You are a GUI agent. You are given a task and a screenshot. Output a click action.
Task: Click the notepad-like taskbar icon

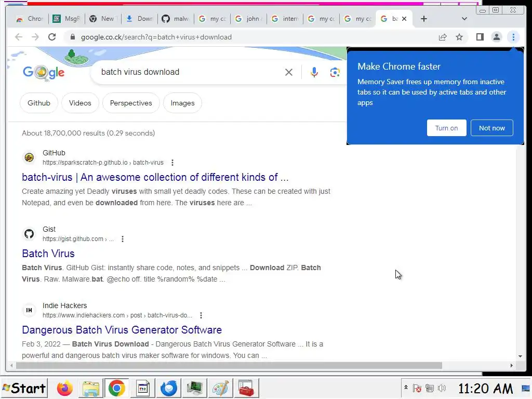(143, 388)
